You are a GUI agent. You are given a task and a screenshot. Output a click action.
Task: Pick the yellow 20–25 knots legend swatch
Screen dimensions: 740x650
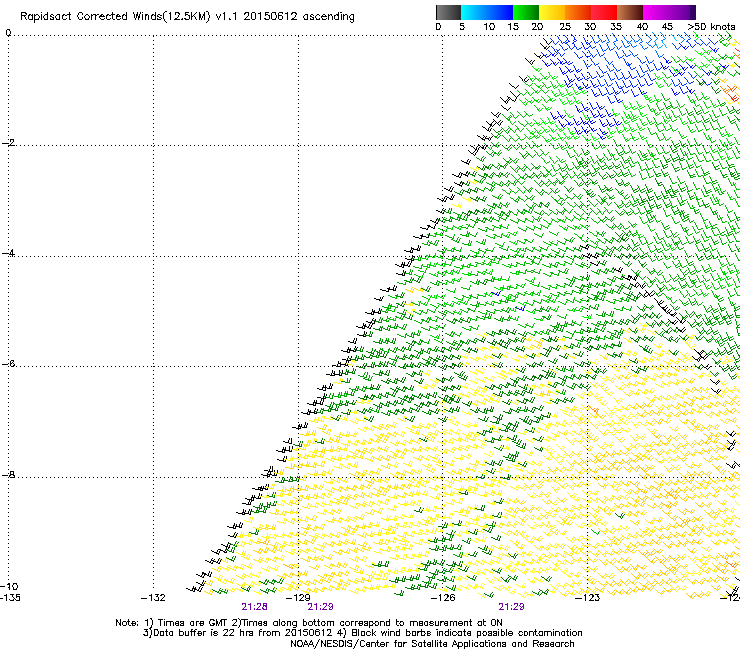[x=552, y=12]
